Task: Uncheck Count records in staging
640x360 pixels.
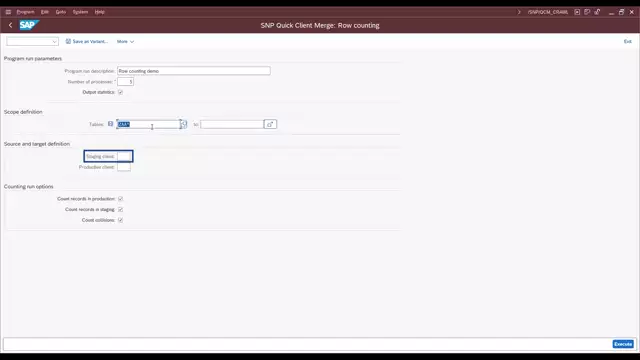Action: [x=120, y=209]
